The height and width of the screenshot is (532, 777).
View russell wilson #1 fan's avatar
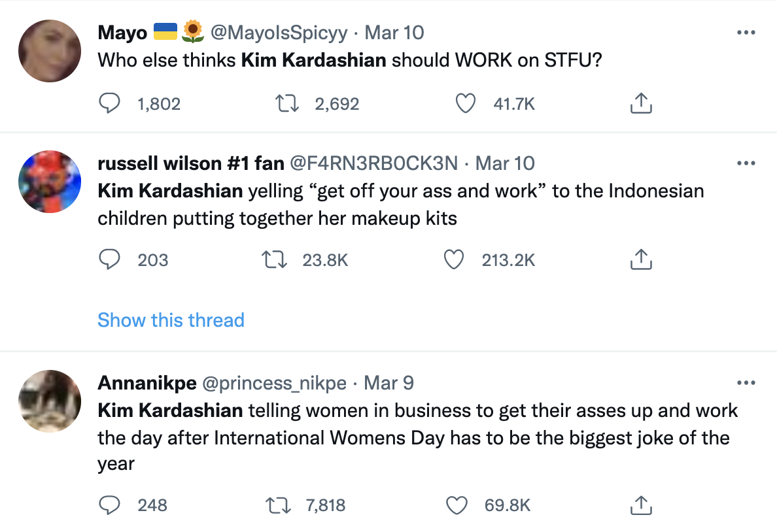50,182
